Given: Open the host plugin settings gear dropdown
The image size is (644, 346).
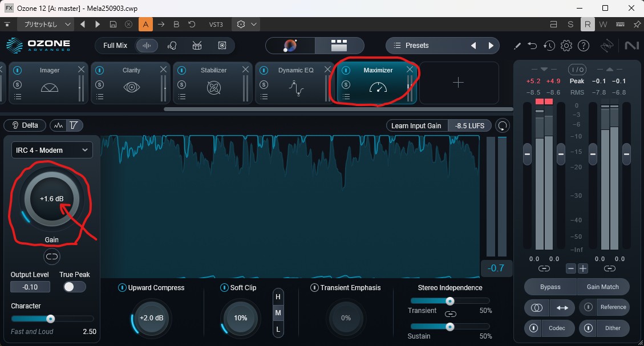Looking at the screenshot, I should tap(247, 24).
